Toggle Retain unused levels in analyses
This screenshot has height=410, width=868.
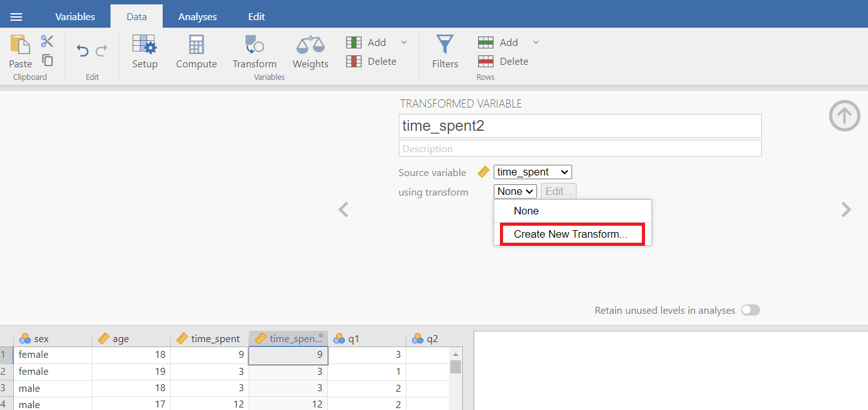[750, 310]
